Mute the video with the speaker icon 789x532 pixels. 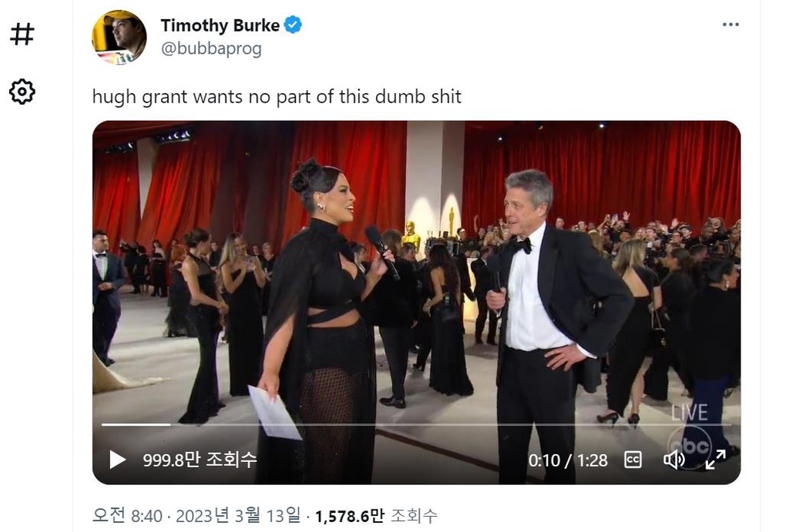673,460
